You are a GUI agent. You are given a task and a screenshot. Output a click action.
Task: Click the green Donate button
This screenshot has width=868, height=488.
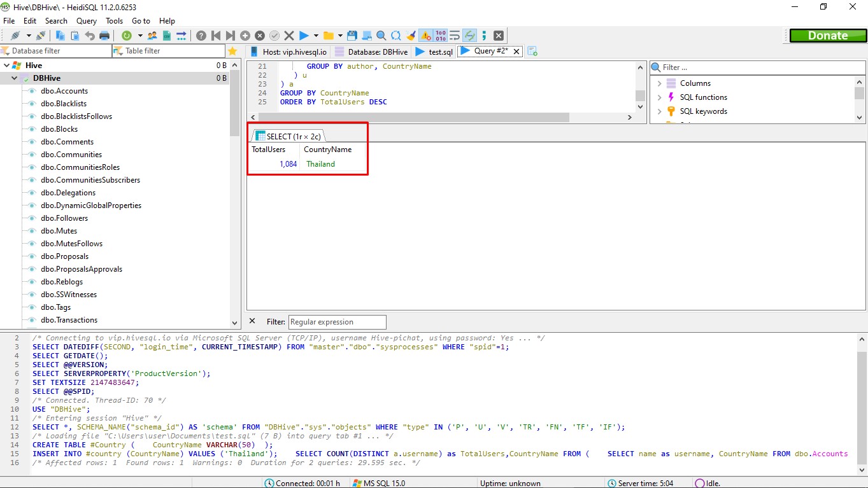tap(827, 36)
